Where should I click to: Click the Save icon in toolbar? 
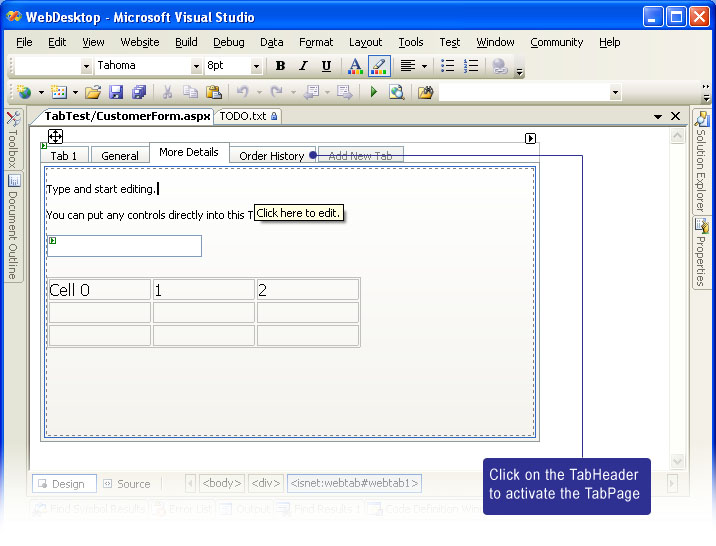[116, 92]
